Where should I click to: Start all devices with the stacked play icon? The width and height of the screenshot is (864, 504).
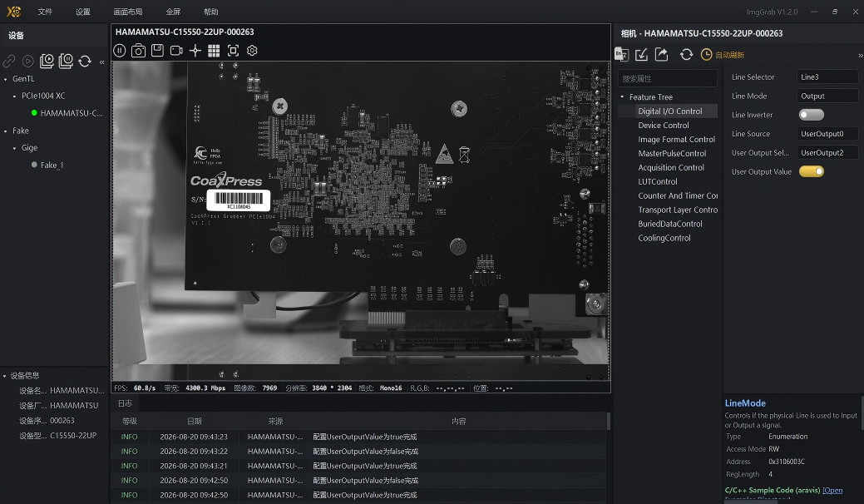47,61
